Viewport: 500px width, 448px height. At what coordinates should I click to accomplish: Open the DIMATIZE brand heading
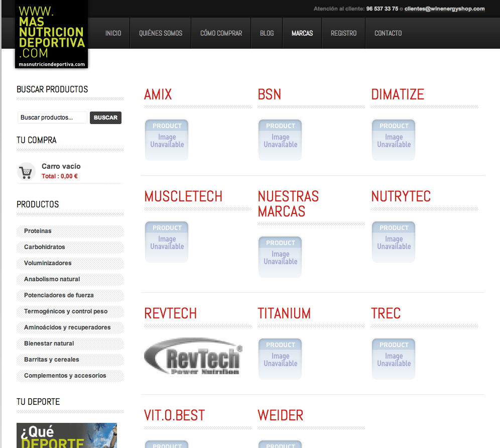tap(398, 94)
